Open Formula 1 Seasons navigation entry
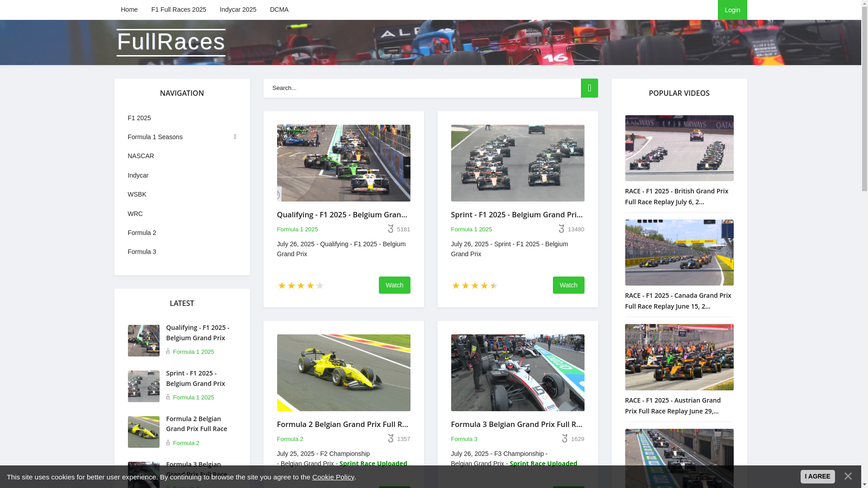This screenshot has width=868, height=488. click(155, 137)
